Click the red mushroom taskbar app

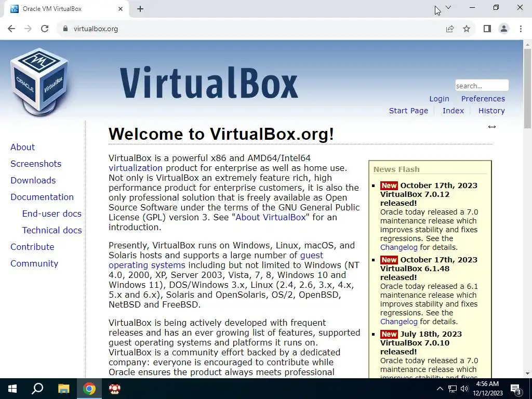[x=115, y=389]
